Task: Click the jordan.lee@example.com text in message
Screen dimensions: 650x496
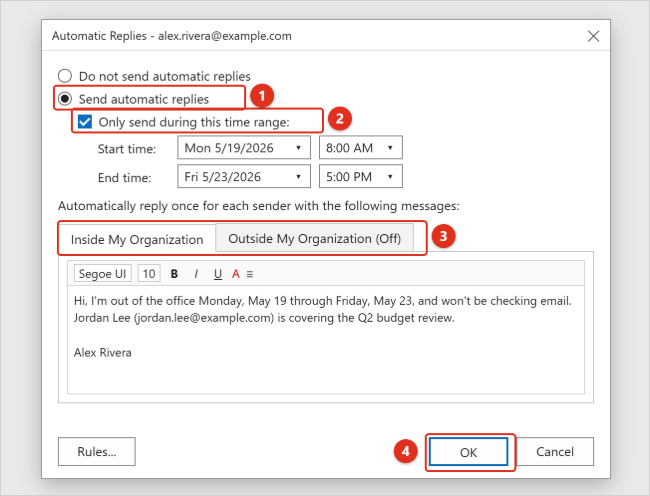Action: pyautogui.click(x=204, y=318)
